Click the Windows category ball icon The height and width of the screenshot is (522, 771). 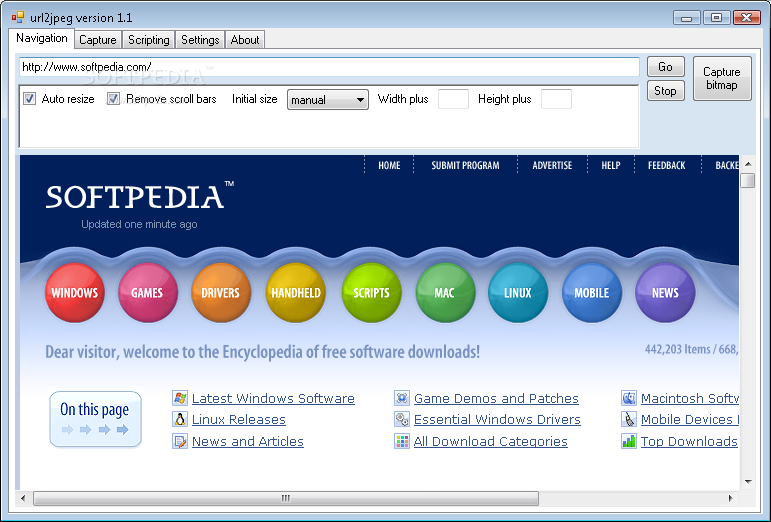[x=75, y=293]
